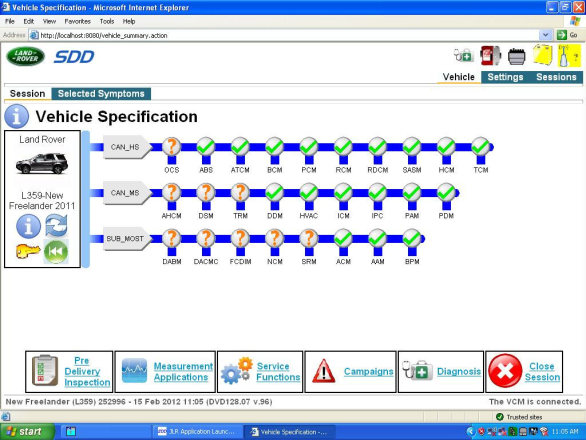Click the yellow key icon

tap(28, 251)
